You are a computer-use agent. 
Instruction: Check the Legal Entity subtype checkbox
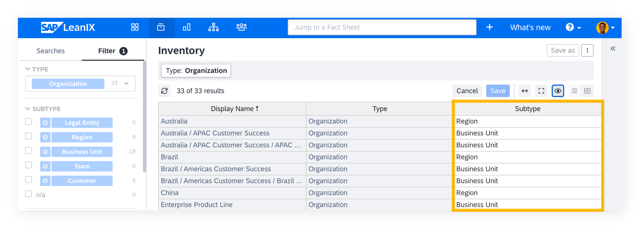(x=28, y=122)
